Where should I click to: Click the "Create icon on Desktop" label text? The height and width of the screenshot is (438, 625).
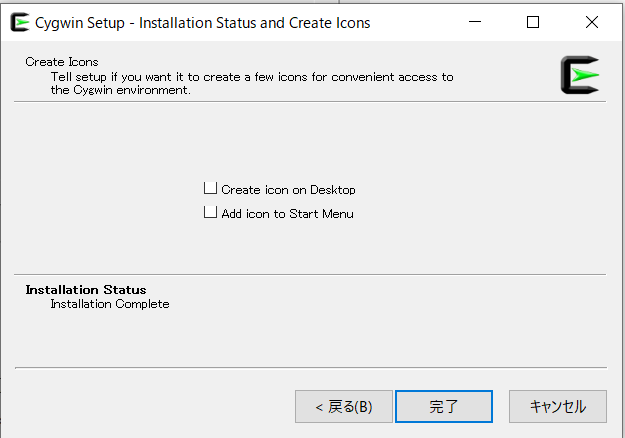288,189
